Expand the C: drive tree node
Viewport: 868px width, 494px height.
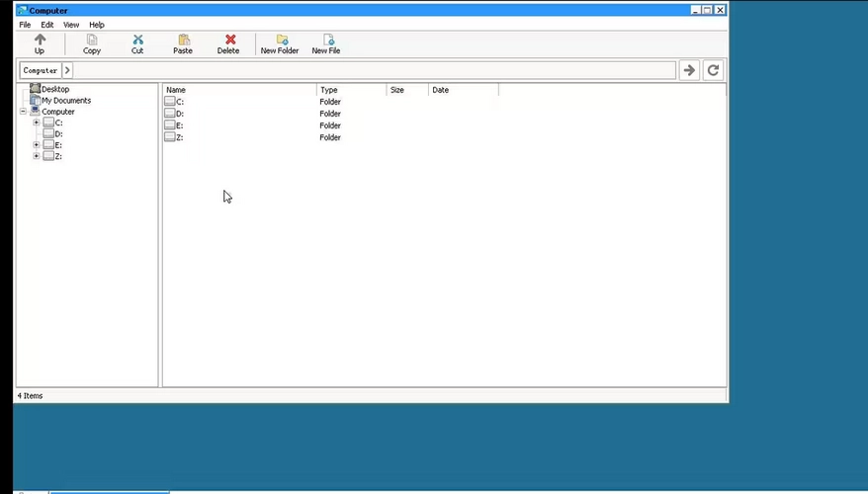coord(37,123)
